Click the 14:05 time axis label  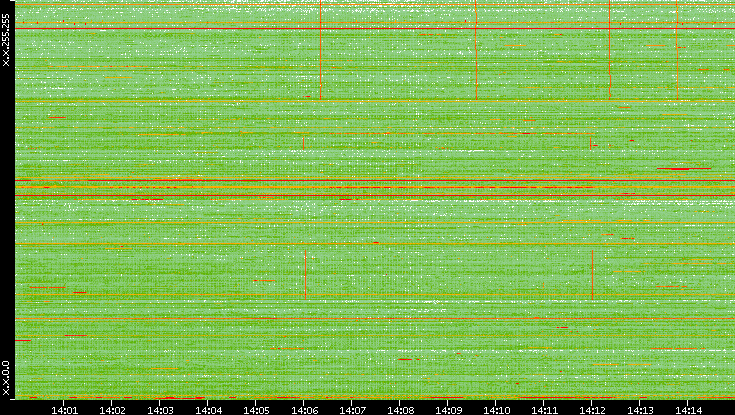[x=256, y=410]
